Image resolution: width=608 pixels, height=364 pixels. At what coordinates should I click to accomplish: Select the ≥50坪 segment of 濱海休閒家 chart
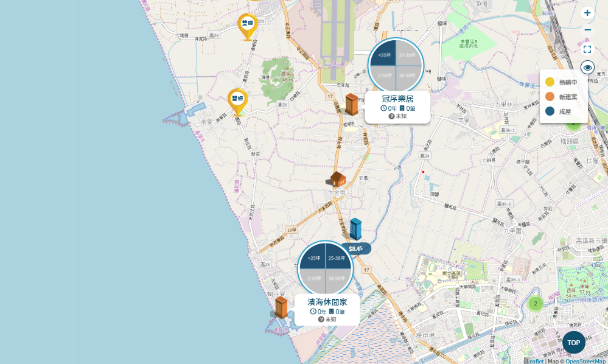point(314,279)
